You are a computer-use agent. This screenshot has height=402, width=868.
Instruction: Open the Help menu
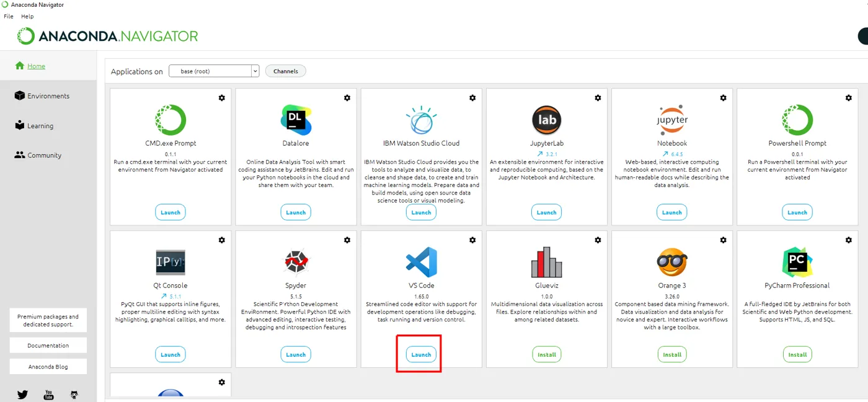27,17
